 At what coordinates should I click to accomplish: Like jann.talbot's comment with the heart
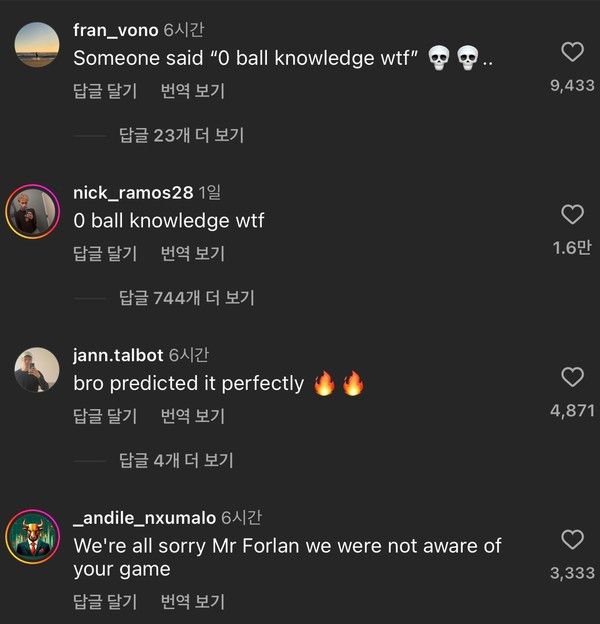pos(572,377)
